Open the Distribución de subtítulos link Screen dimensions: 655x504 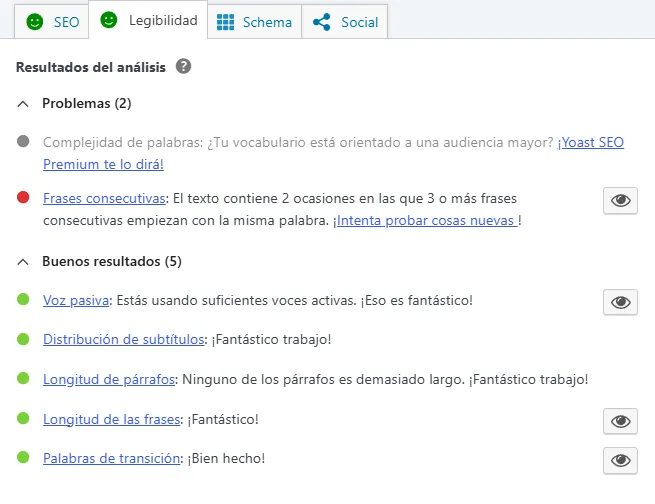[x=124, y=339]
